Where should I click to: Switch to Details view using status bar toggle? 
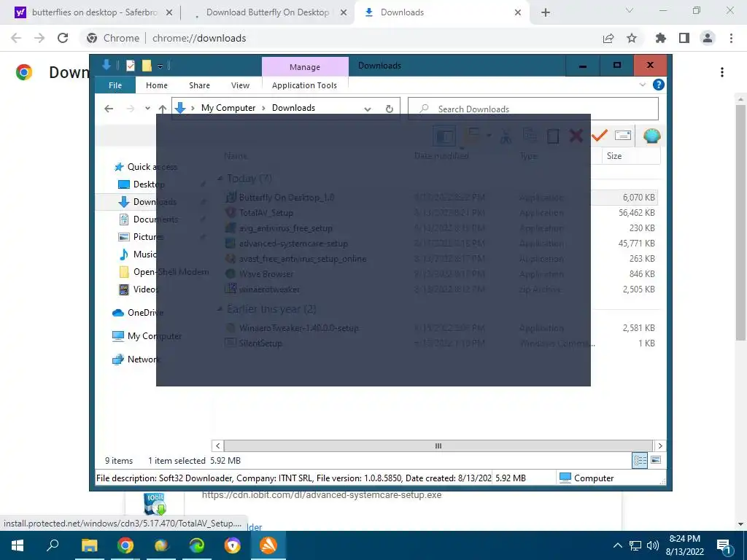coord(640,460)
